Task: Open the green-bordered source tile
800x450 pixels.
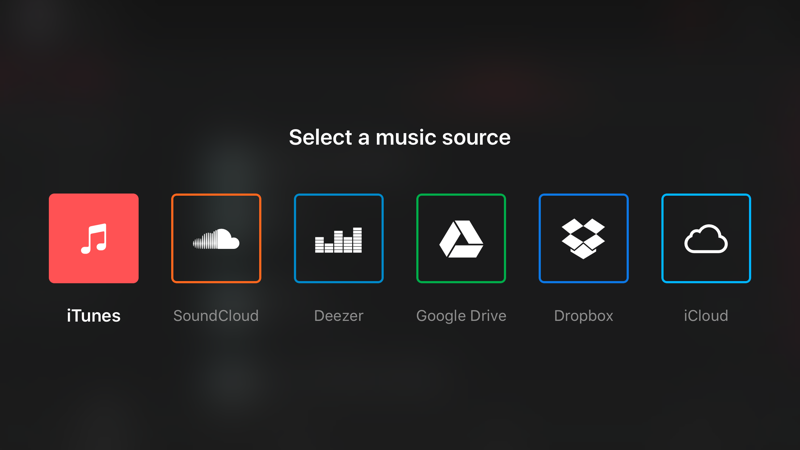Action: click(461, 239)
